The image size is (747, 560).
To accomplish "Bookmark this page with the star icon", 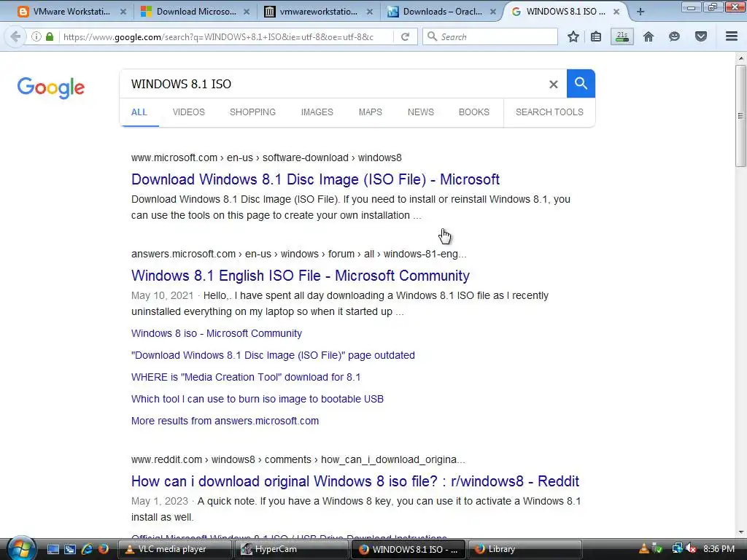I will coord(573,36).
